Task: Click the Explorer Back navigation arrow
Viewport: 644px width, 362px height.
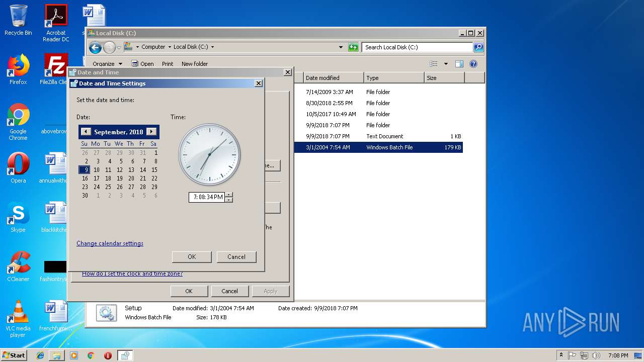Action: tap(95, 47)
